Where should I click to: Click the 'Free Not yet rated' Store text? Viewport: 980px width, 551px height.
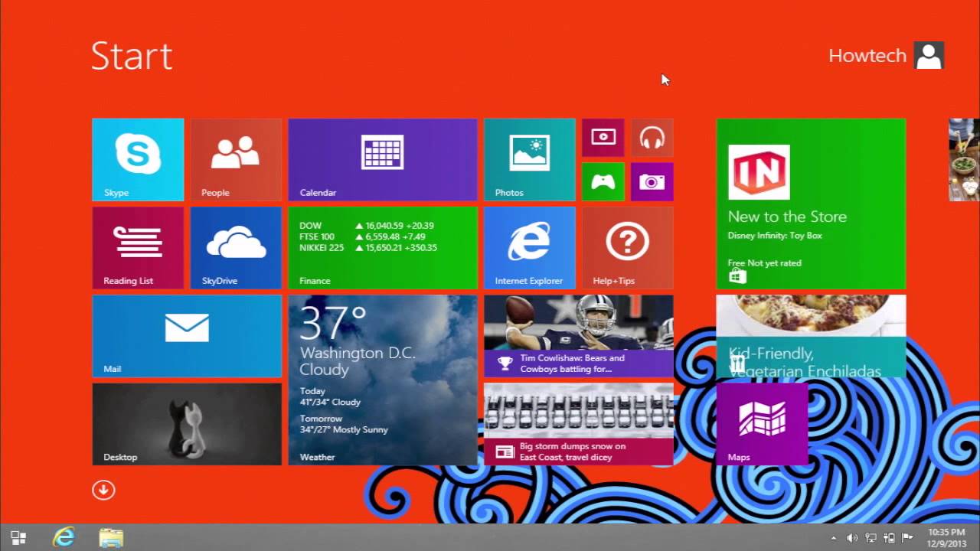click(x=764, y=262)
